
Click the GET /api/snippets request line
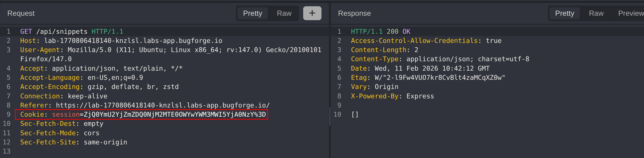pyautogui.click(x=72, y=32)
